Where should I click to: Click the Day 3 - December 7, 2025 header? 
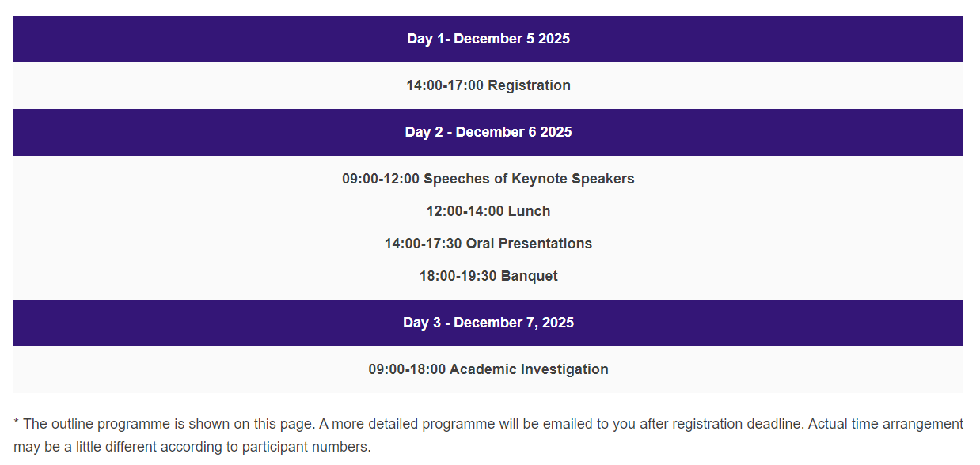(488, 323)
